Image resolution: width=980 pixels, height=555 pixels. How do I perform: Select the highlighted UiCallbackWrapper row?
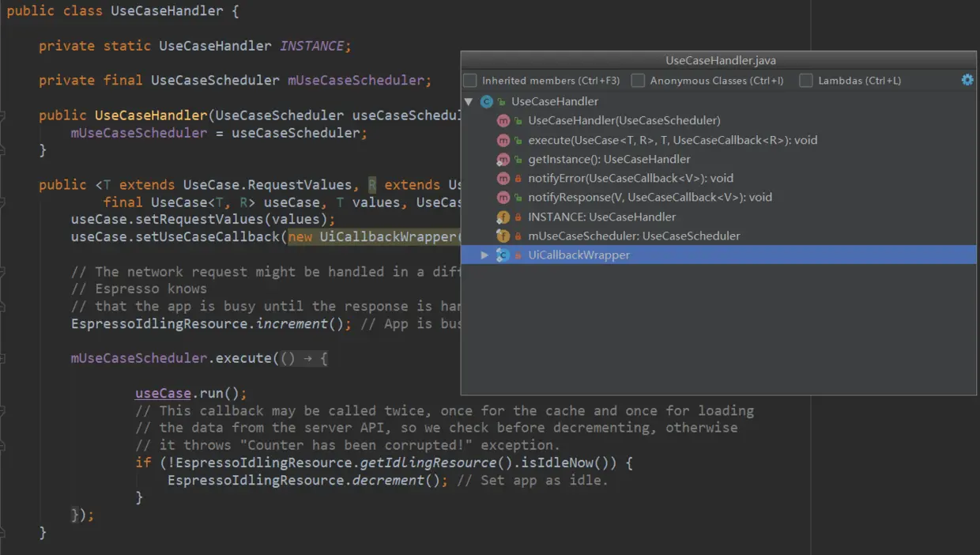718,255
